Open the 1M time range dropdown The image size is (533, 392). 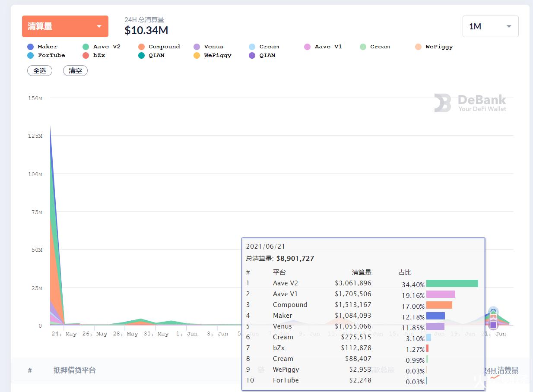point(490,26)
